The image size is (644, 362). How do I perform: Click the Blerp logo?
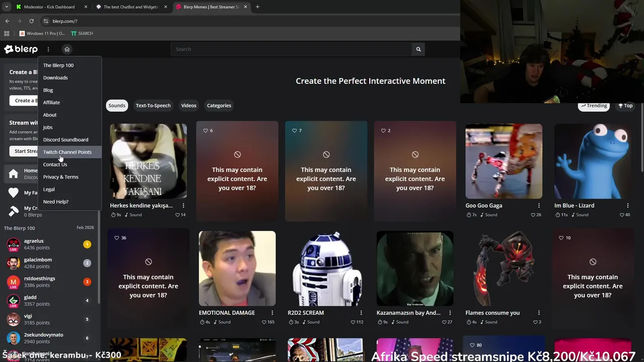point(21,49)
